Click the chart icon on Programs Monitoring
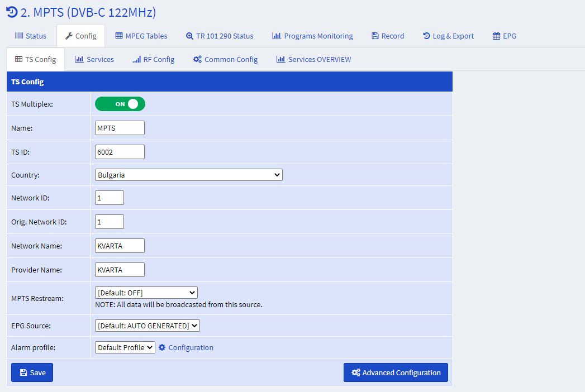Image resolution: width=585 pixels, height=392 pixels. [277, 35]
